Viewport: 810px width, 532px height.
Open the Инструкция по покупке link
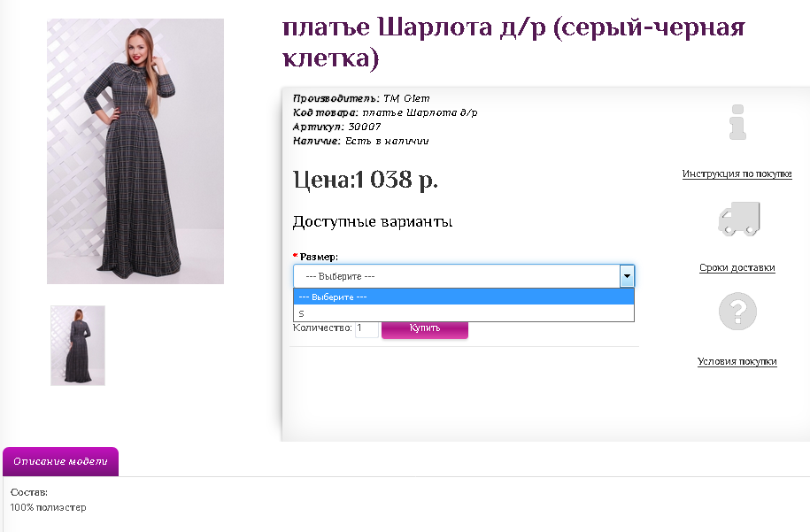[x=737, y=174]
